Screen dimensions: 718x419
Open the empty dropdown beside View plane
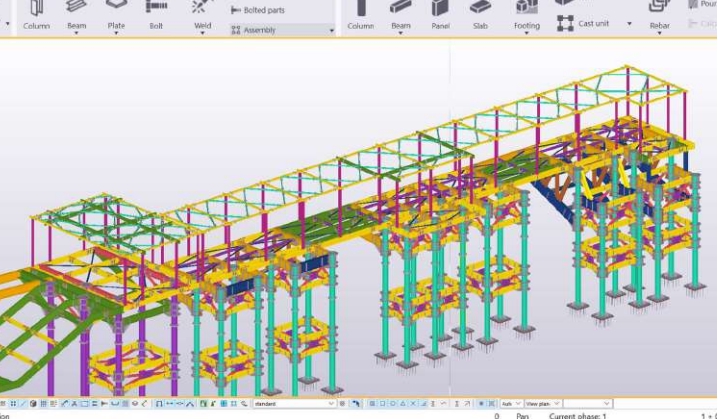click(x=587, y=404)
